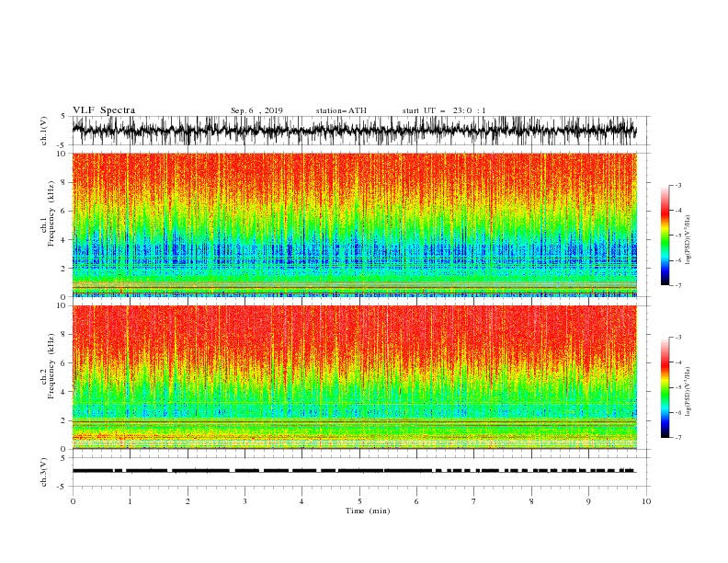Click the time axis tick label "6"
This screenshot has height=563, width=728.
pyautogui.click(x=416, y=501)
